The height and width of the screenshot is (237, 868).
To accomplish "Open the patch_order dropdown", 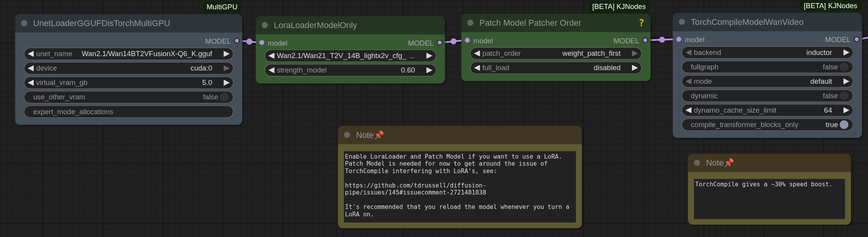I will pos(556,53).
